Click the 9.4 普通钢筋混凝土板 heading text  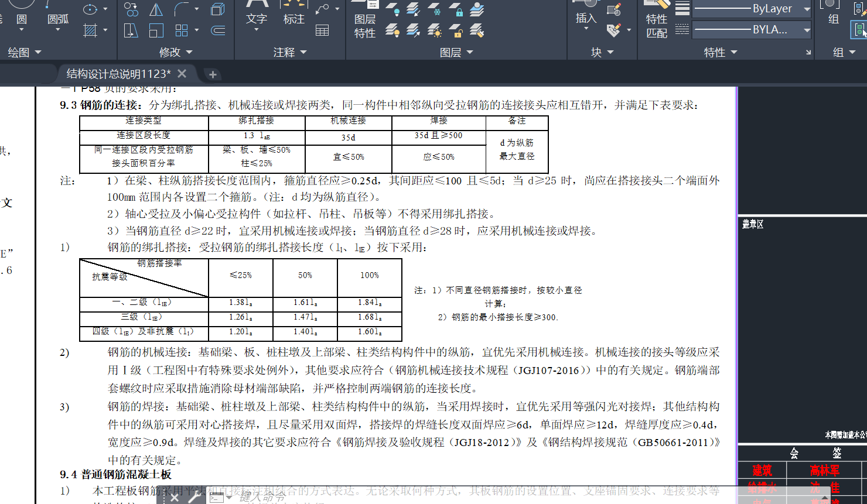point(115,474)
